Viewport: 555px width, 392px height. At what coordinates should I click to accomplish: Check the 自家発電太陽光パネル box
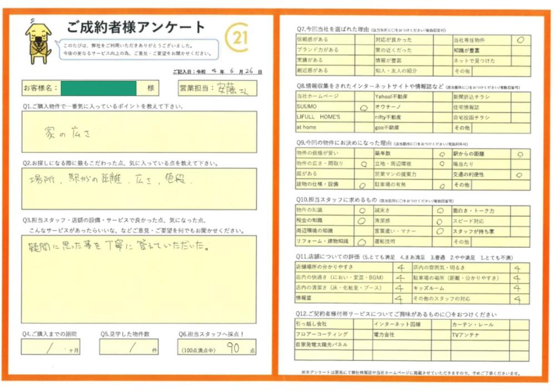click(363, 345)
